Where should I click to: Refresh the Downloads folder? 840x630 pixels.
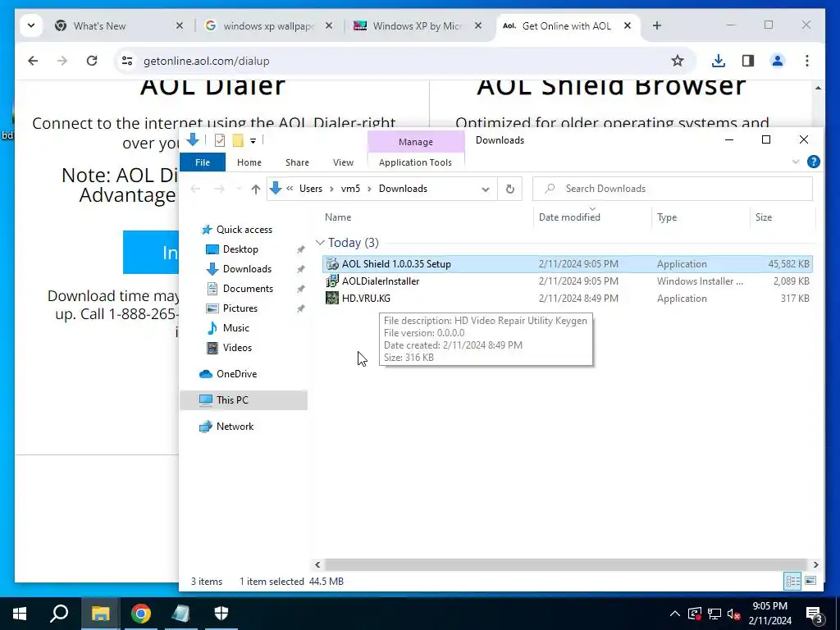pos(510,189)
